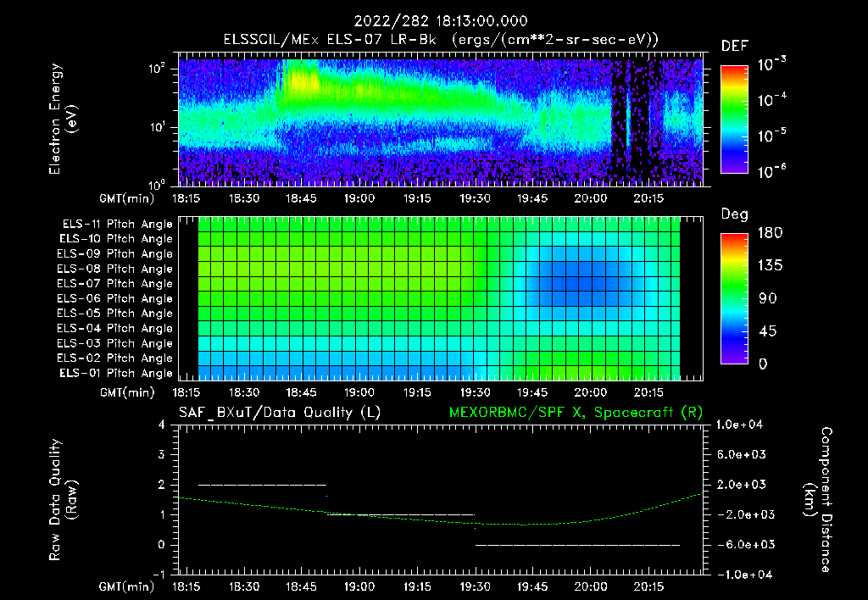Select the ELSSCIL/MEx ELS-07 LR-Bk spectrogram title
Viewport: 868px width, 600px height.
click(441, 40)
